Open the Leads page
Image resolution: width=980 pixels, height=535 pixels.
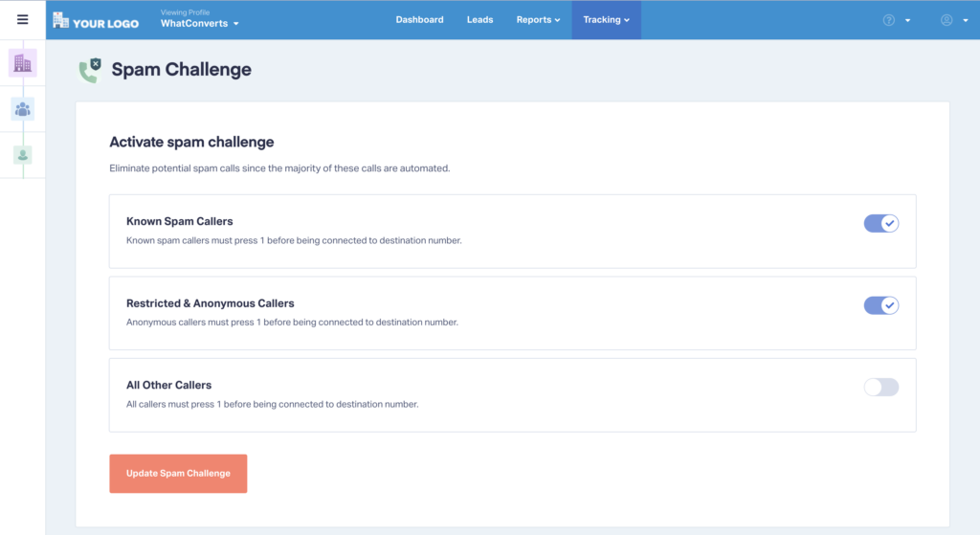(x=480, y=20)
